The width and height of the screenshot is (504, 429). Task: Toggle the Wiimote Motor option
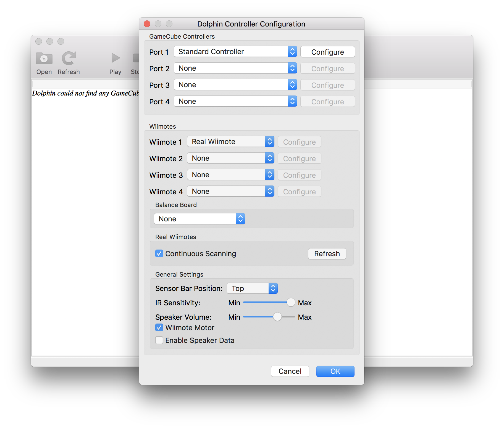click(159, 327)
